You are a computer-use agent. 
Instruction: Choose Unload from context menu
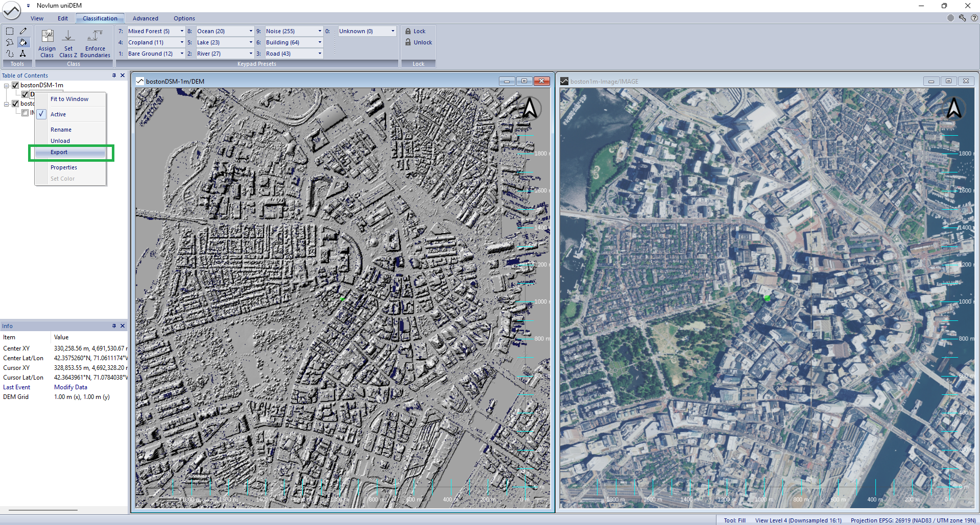(70, 141)
